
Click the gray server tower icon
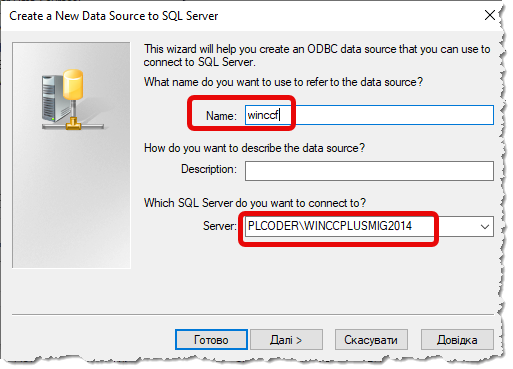(x=53, y=98)
